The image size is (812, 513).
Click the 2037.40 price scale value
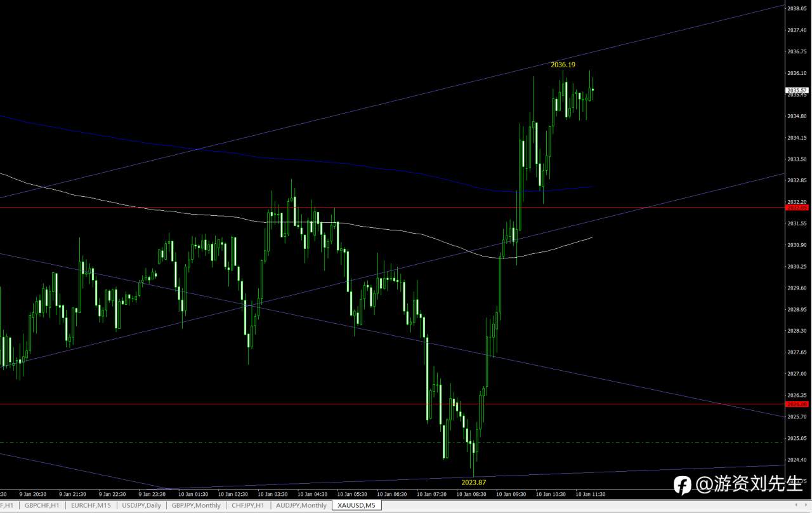click(x=797, y=30)
